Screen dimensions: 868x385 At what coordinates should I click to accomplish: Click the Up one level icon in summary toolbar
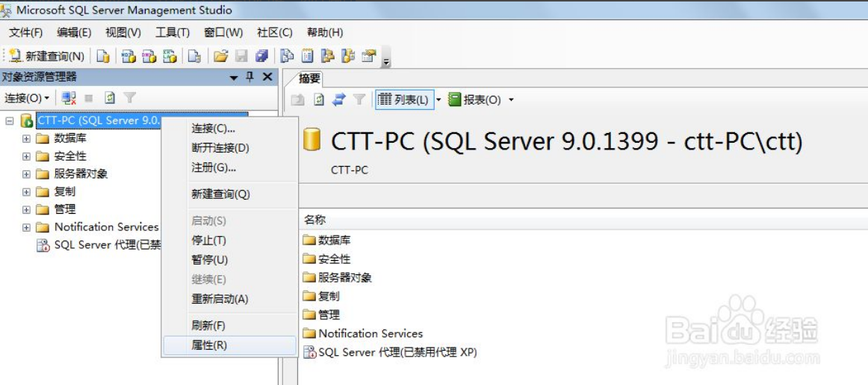tap(298, 99)
